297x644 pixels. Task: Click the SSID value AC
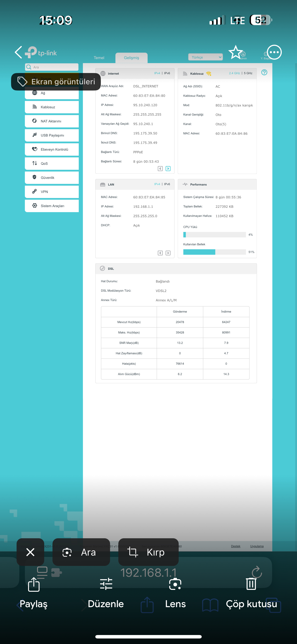(218, 87)
